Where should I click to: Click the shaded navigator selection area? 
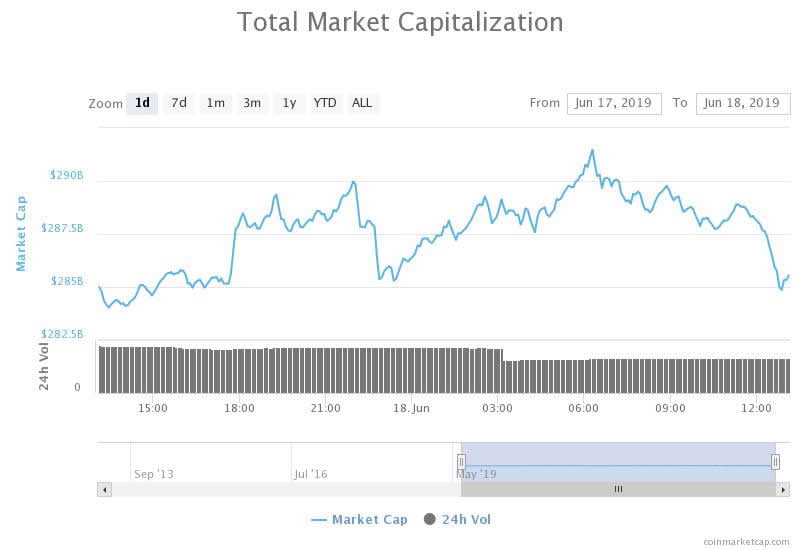[x=618, y=455]
